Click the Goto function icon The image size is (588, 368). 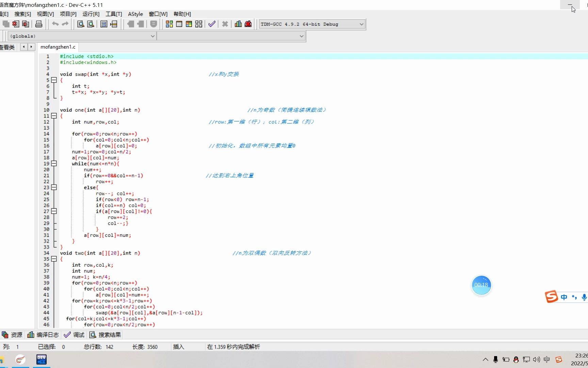tap(104, 24)
